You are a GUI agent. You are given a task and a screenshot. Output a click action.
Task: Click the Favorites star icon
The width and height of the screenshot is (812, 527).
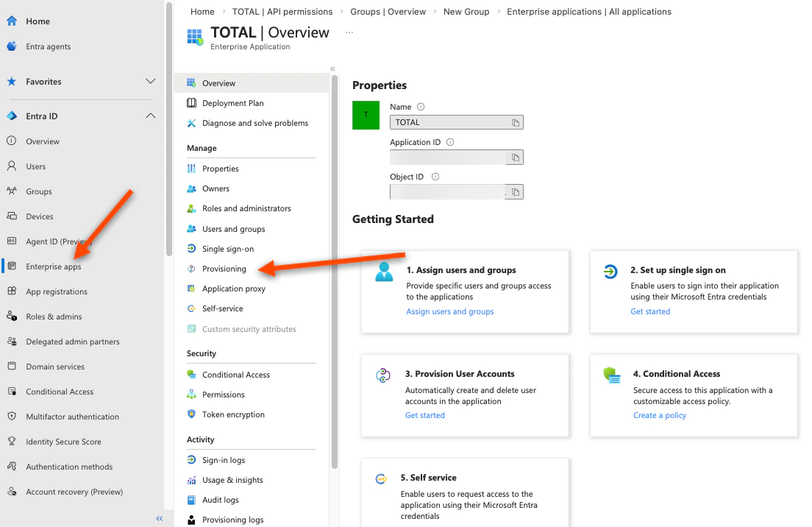click(12, 82)
